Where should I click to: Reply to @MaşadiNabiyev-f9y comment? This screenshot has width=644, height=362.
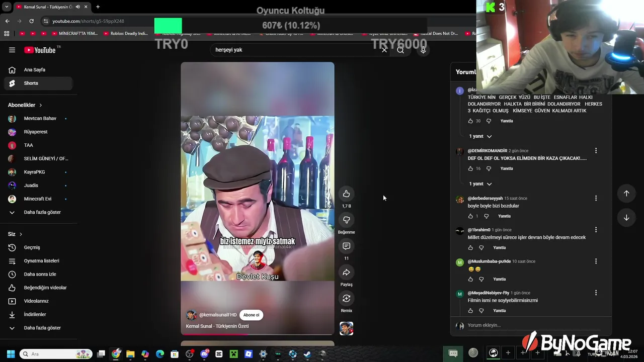click(500, 311)
